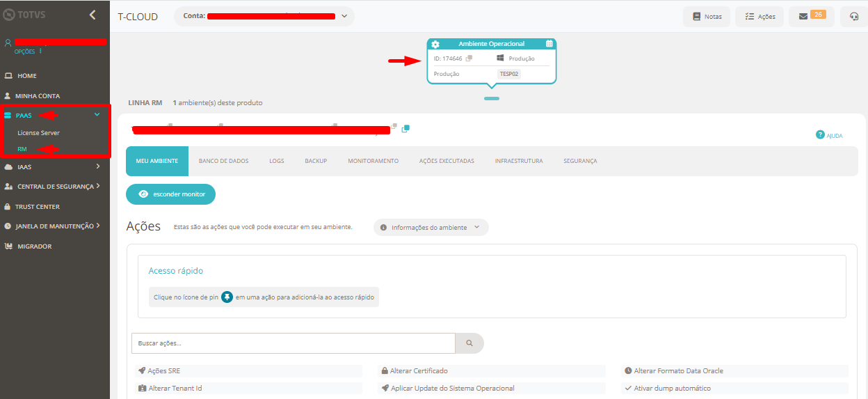The height and width of the screenshot is (399, 868).
Task: Collapse the PAAS section chevron
Action: coord(97,115)
